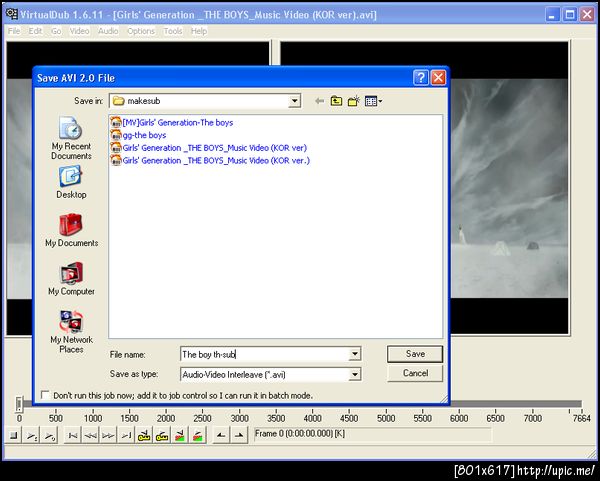600x481 pixels.
Task: Expand the File name dropdown arrow
Action: 355,354
